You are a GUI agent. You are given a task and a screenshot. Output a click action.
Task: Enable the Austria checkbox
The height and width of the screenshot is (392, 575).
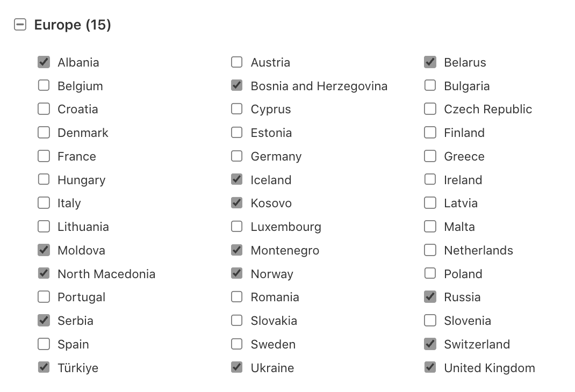pyautogui.click(x=237, y=62)
